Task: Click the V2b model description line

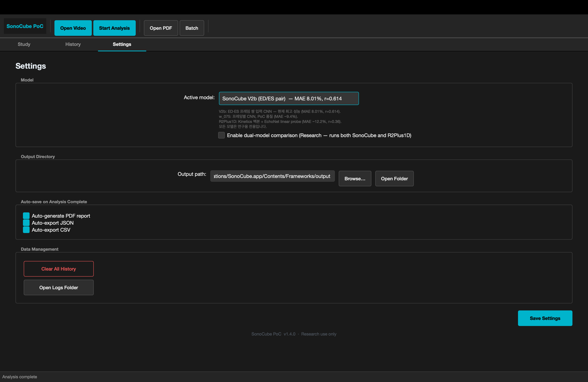Action: point(280,111)
